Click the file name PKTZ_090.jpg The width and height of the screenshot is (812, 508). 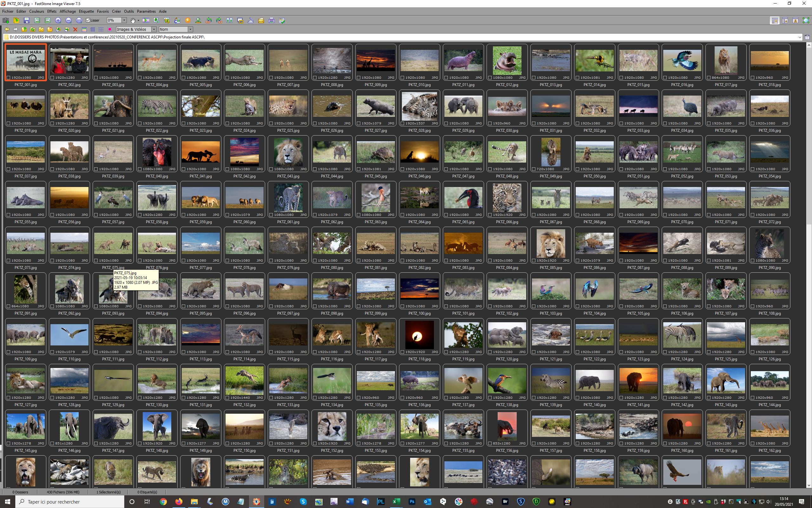pos(770,268)
